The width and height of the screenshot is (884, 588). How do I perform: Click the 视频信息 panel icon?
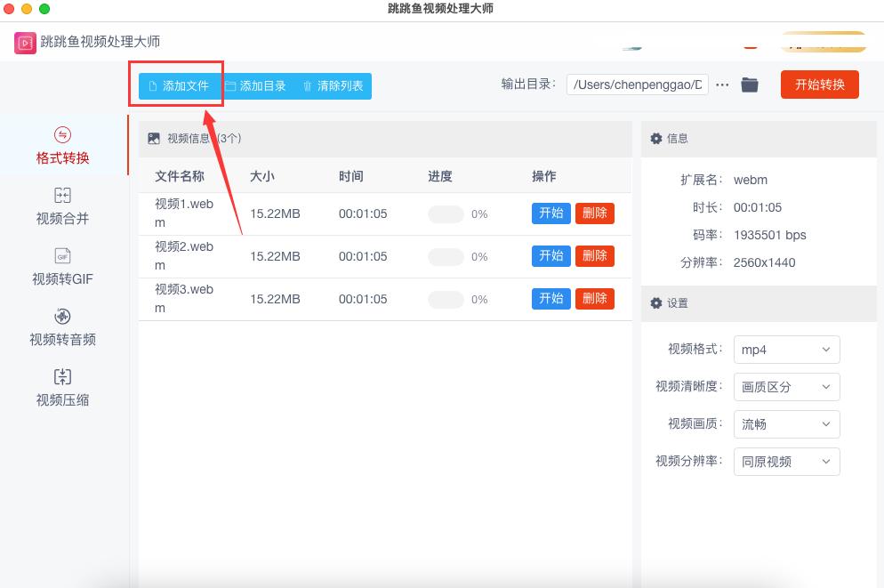tap(154, 139)
